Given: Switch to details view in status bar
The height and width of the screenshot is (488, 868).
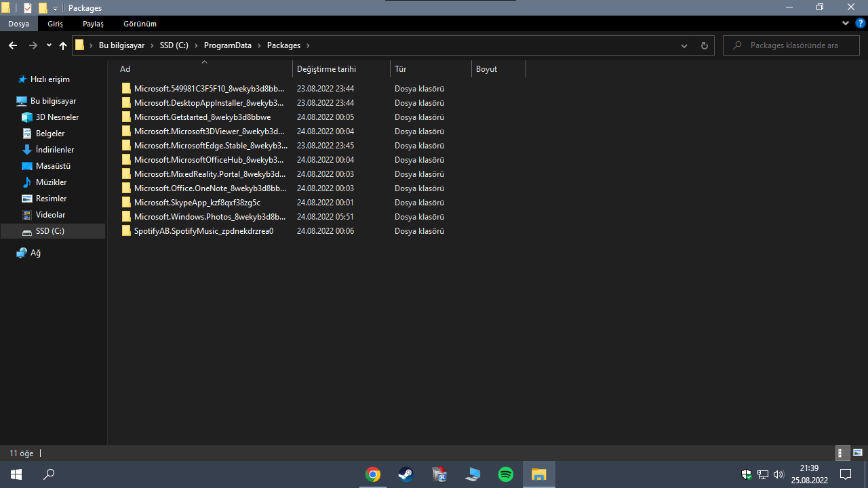Looking at the screenshot, I should (x=842, y=453).
